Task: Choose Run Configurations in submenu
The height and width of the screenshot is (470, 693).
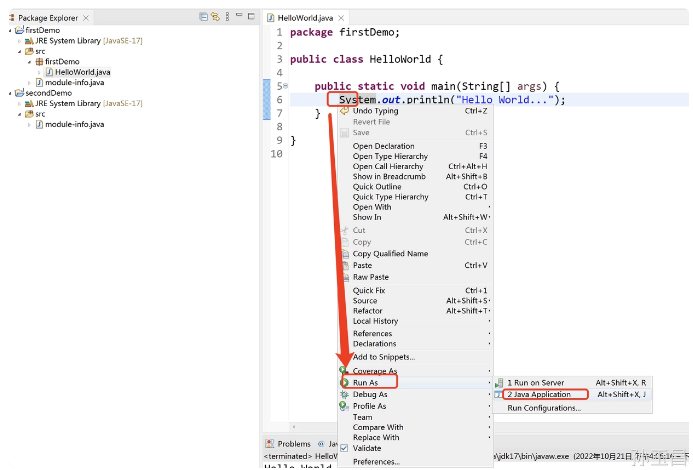Action: point(573,408)
